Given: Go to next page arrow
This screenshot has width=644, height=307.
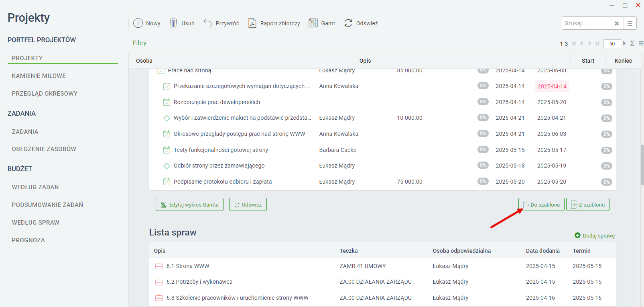Looking at the screenshot, I should [x=589, y=43].
